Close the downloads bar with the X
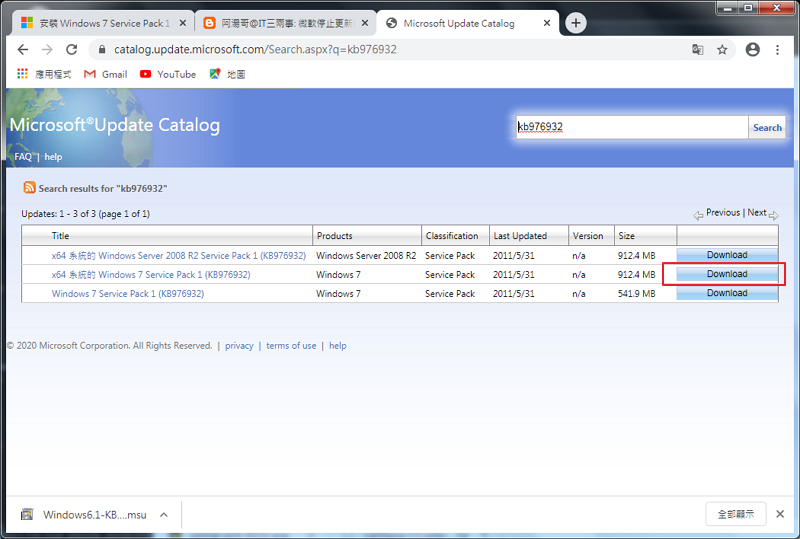Screen dimensions: 800x539 click(x=780, y=514)
